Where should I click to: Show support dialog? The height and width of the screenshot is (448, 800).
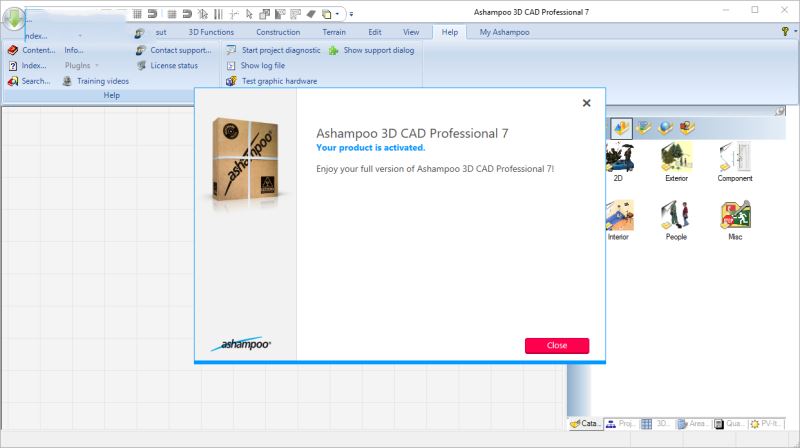371,50
